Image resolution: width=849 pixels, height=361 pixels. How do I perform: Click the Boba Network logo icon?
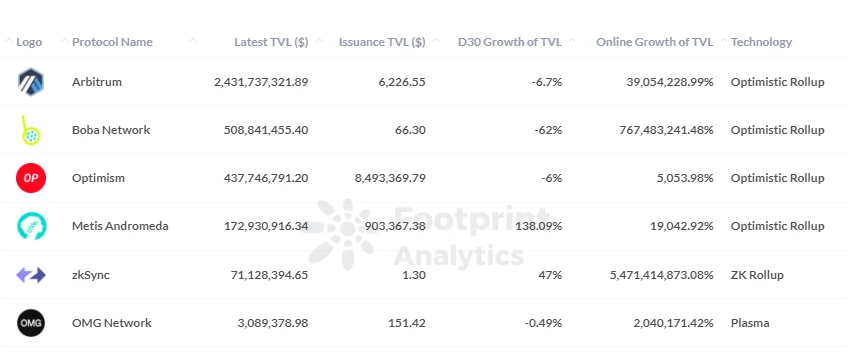point(30,130)
